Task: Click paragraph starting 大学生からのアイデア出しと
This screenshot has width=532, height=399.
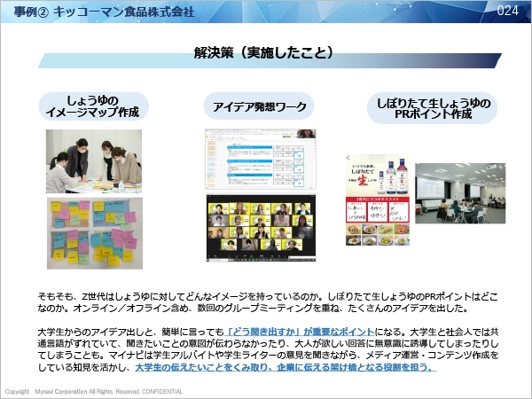Action: click(x=268, y=349)
